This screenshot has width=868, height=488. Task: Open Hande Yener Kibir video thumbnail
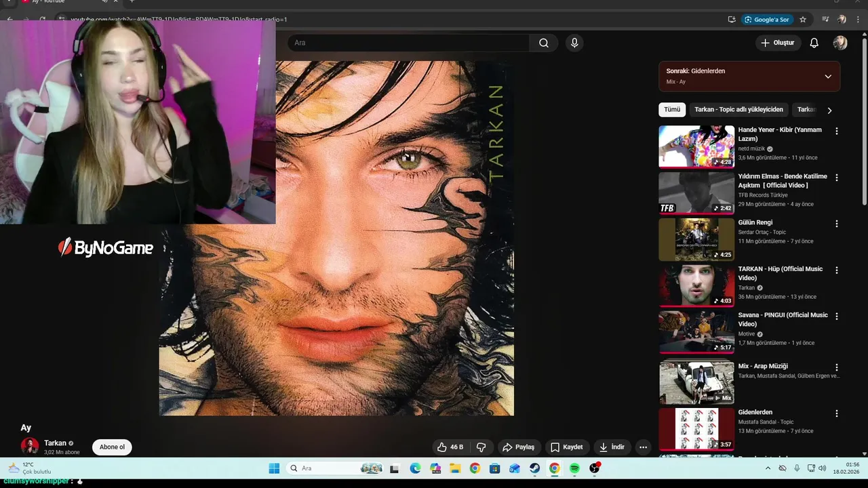[x=696, y=146]
